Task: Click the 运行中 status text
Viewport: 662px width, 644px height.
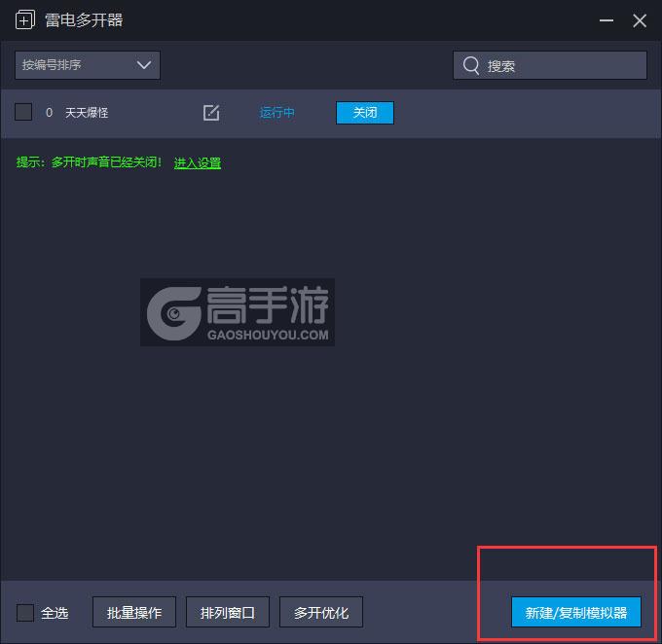Action: point(276,113)
